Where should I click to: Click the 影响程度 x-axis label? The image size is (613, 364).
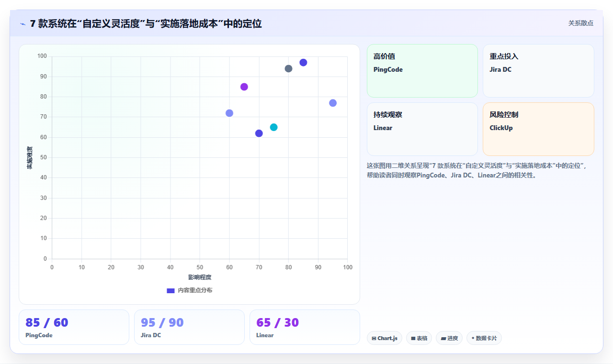tap(200, 277)
